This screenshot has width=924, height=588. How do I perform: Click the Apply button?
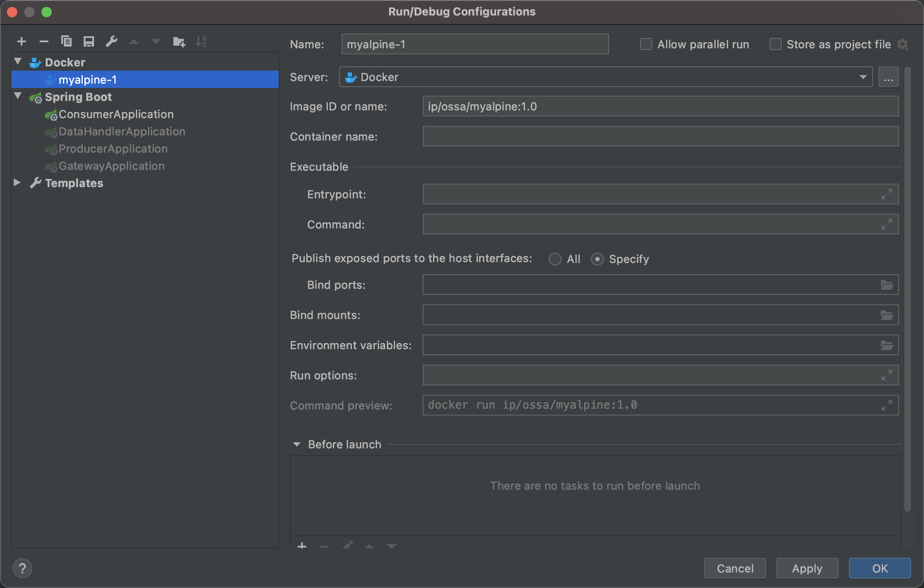[x=808, y=568]
